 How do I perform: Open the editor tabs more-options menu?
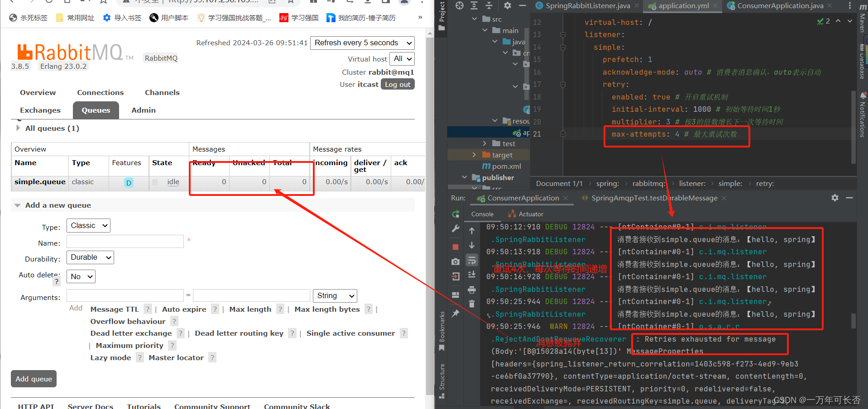pos(849,5)
